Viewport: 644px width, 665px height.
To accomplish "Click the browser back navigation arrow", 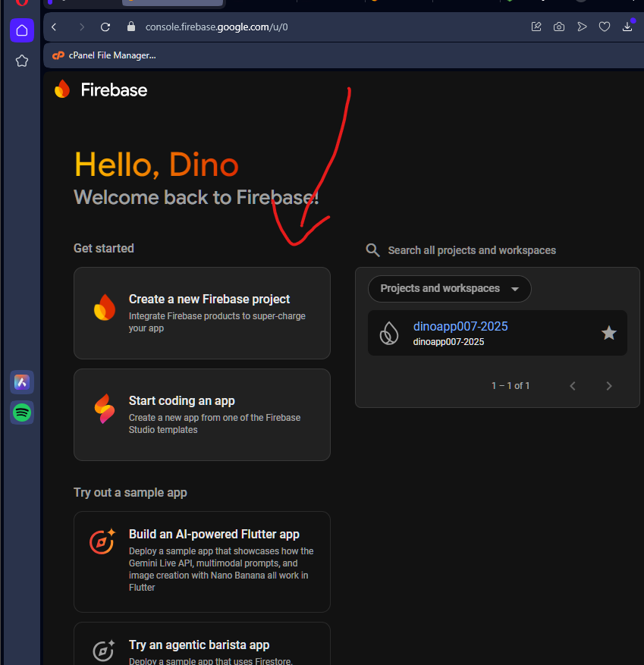I will click(x=54, y=27).
